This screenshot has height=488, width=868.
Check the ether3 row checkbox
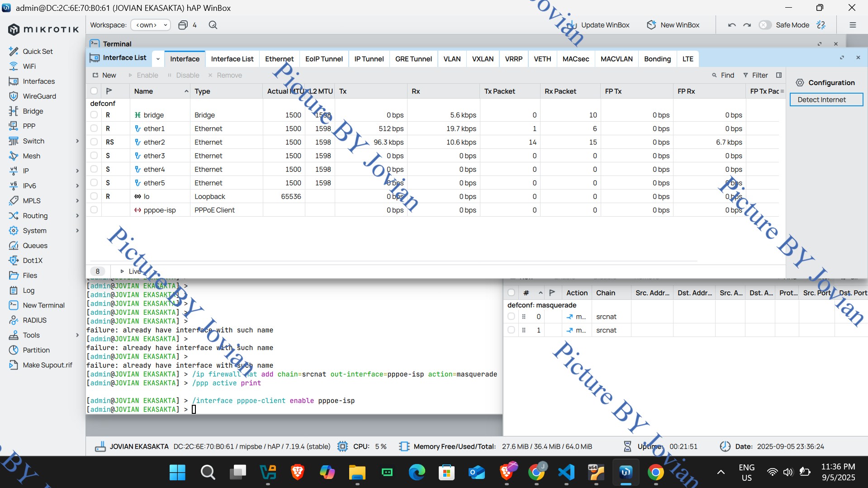pos(94,156)
